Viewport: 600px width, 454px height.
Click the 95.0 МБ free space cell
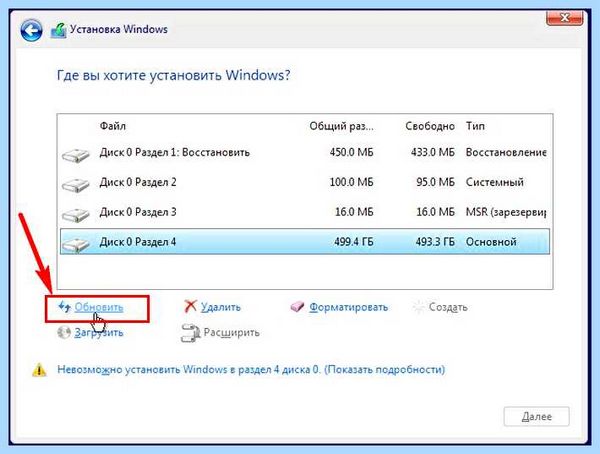coord(435,182)
